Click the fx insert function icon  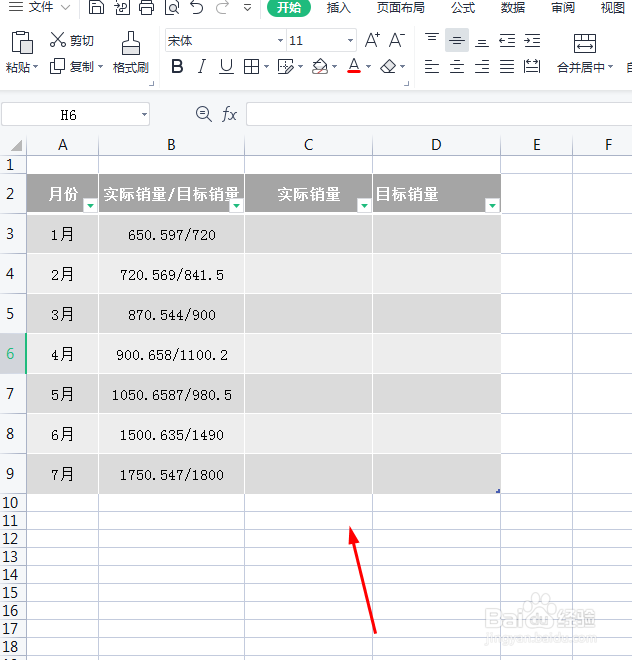point(229,114)
